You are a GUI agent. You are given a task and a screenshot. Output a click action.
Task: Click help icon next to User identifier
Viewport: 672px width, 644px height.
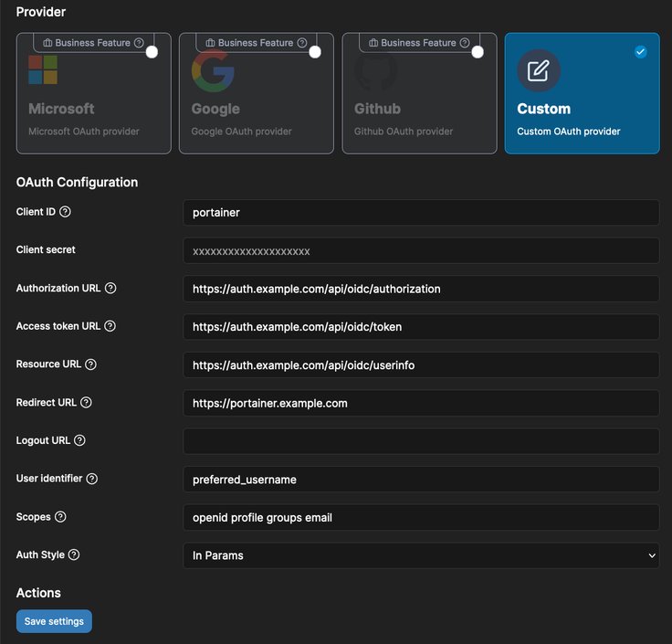[91, 479]
